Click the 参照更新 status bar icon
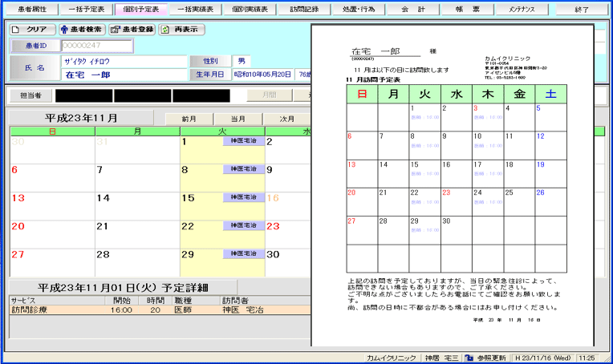The height and width of the screenshot is (364, 613). click(469, 358)
